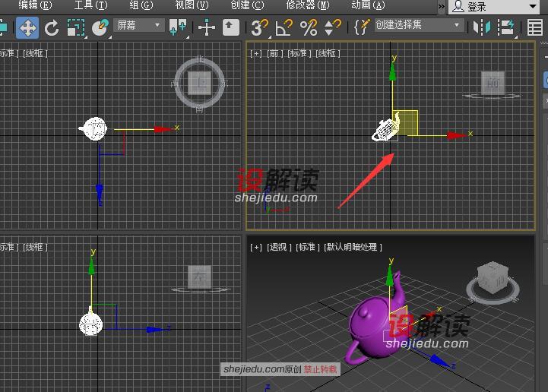
Task: Toggle the Spinner Snap button
Action: (332, 27)
